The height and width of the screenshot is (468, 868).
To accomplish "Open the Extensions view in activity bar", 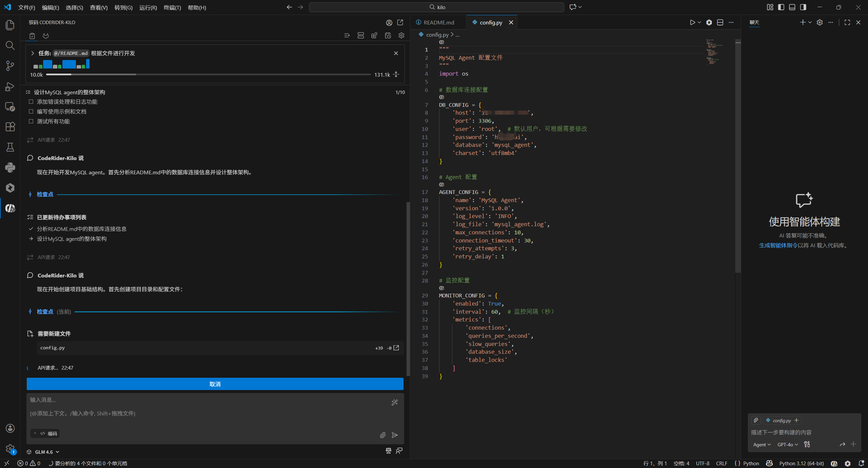I will tap(10, 126).
